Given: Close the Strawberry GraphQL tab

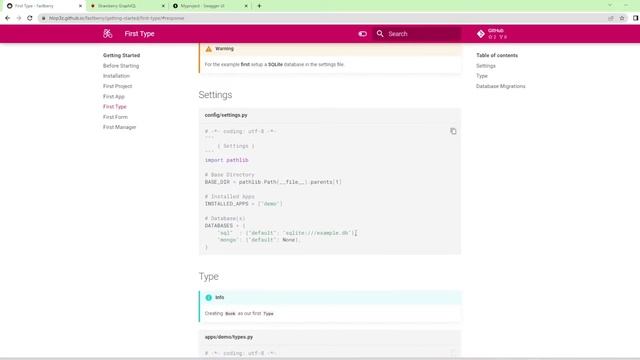Looking at the screenshot, I should tap(163, 6).
